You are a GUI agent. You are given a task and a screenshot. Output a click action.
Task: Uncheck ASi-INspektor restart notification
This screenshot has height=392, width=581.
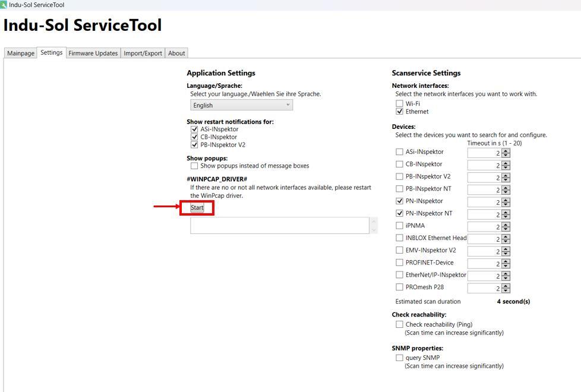(194, 129)
